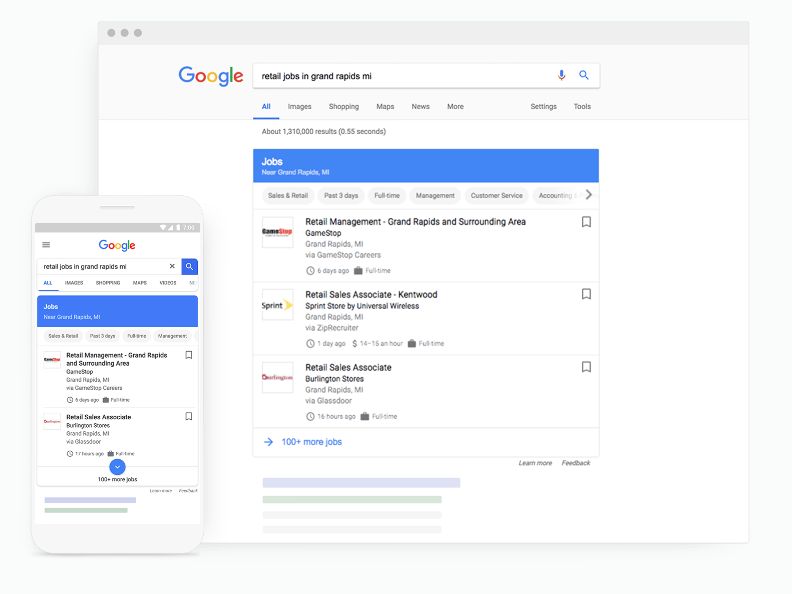Click the GameStop logo in desktop results

coord(277,233)
